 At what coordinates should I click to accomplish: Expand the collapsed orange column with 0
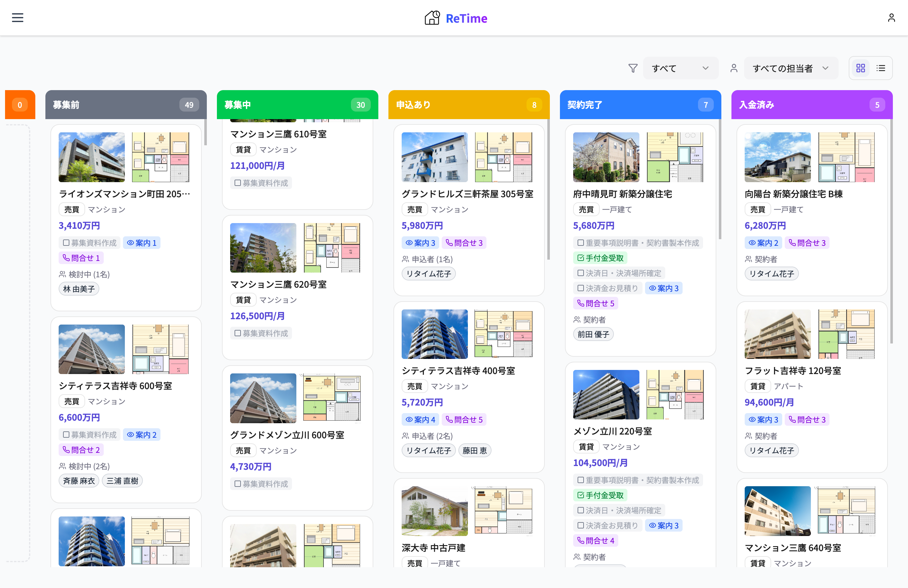(20, 105)
